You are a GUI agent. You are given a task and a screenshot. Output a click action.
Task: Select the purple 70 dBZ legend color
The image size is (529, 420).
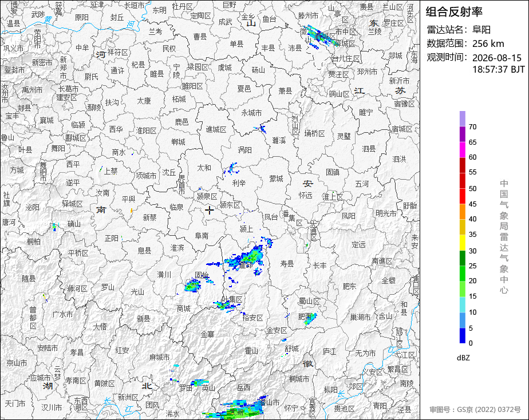[x=462, y=118]
